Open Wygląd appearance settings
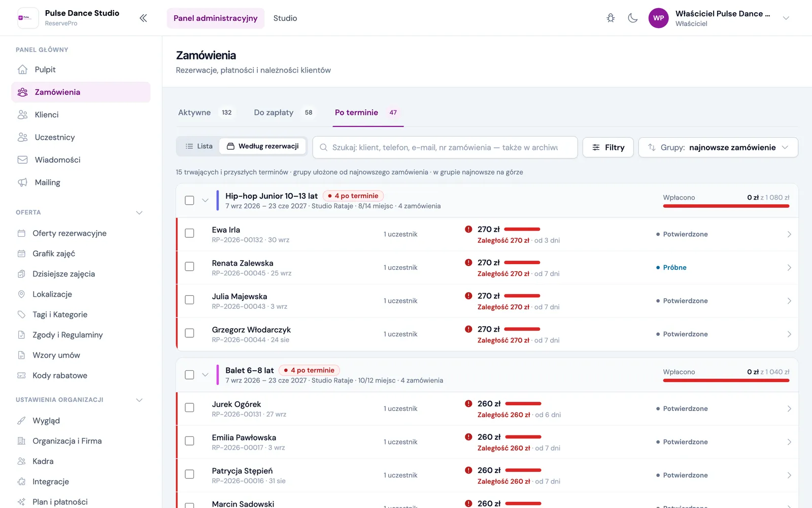The height and width of the screenshot is (508, 812). point(81,421)
